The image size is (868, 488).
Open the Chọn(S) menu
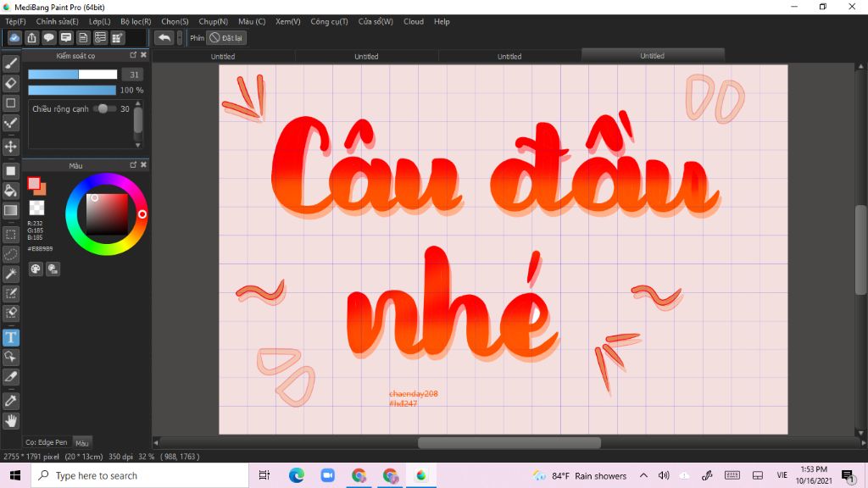pos(175,21)
